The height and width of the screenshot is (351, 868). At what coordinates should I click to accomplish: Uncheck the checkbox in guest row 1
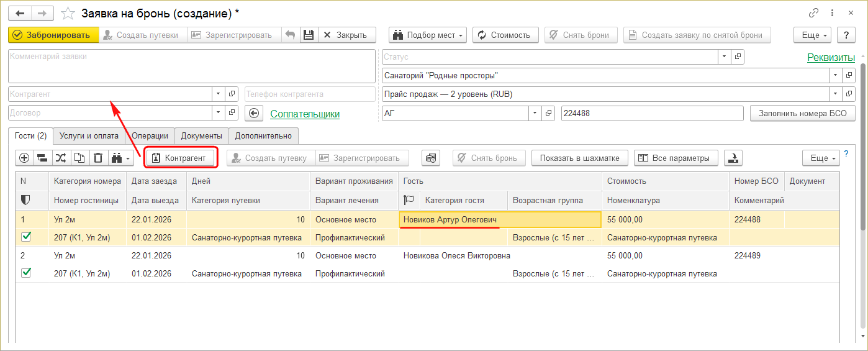[25, 237]
